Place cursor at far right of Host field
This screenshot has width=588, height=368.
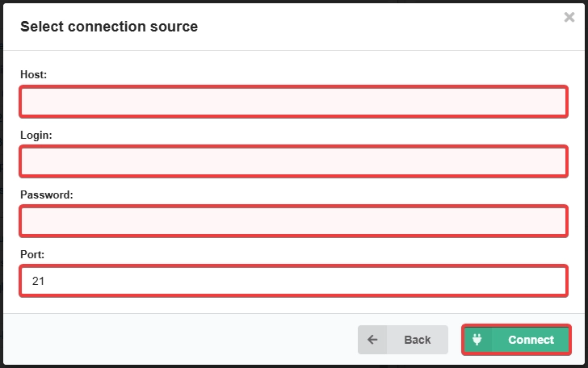(559, 102)
